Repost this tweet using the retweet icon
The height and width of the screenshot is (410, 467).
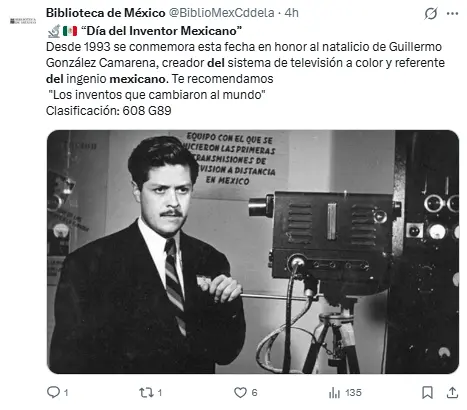(x=146, y=392)
